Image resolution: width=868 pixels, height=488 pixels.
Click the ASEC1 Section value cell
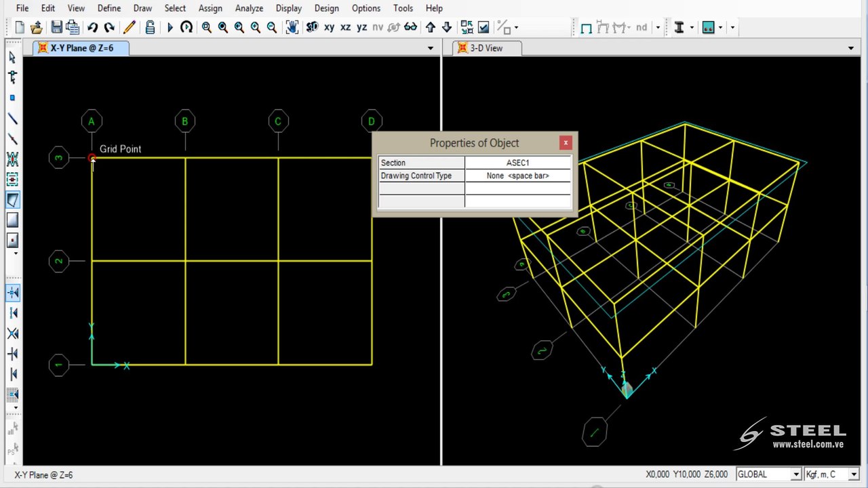click(x=518, y=163)
